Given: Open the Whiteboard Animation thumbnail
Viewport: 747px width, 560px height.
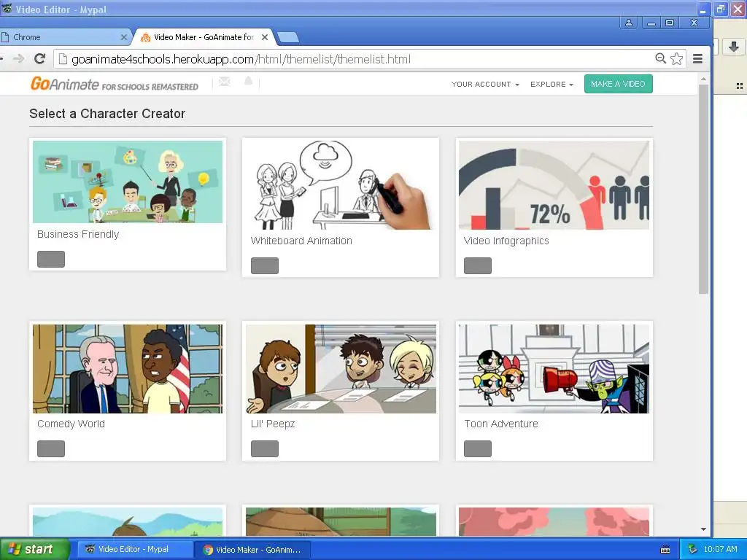Looking at the screenshot, I should 341,184.
